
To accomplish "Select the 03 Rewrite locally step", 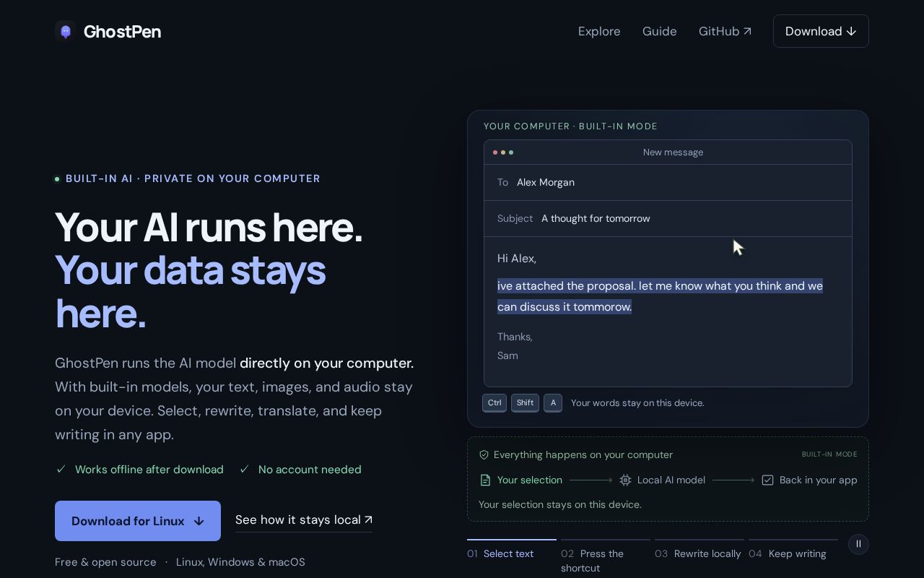I will pos(699,553).
